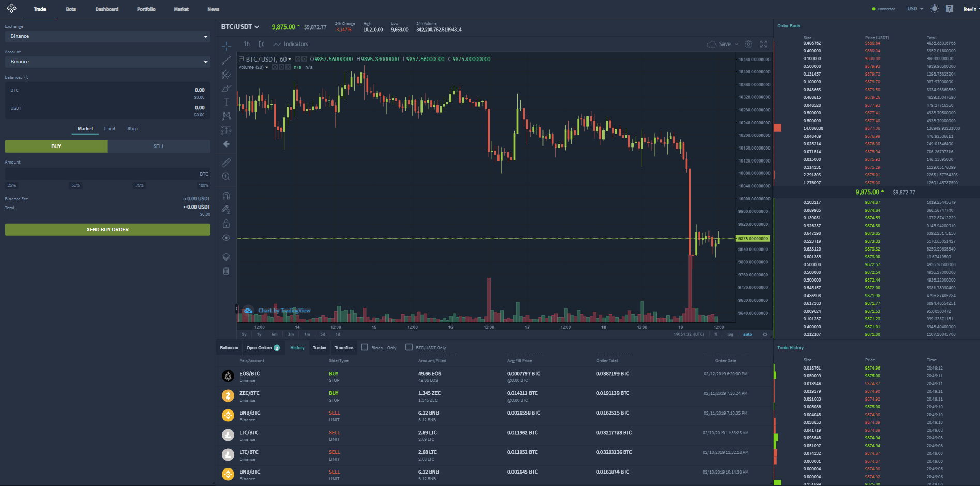Viewport: 980px width, 486px height.
Task: Open the object tree layers icon
Action: pyautogui.click(x=226, y=257)
